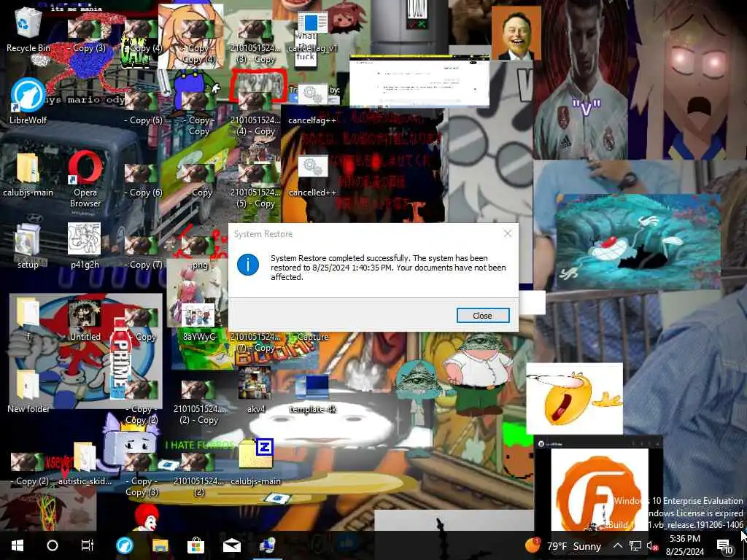Close the System Restore dialog via Close button
This screenshot has height=560, width=747.
(483, 315)
